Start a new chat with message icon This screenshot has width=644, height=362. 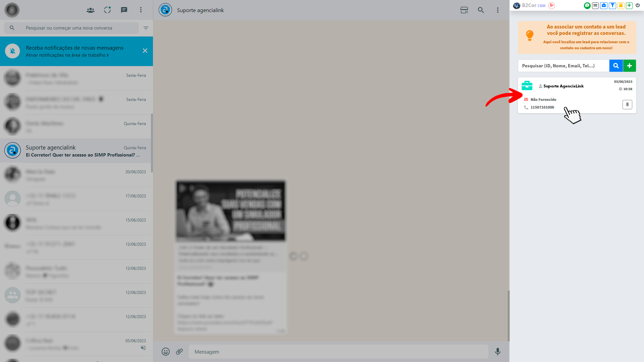[x=124, y=10]
